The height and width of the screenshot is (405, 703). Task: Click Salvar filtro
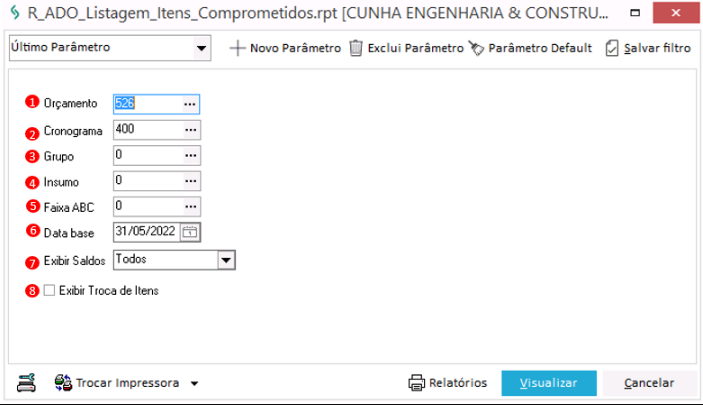coord(648,48)
